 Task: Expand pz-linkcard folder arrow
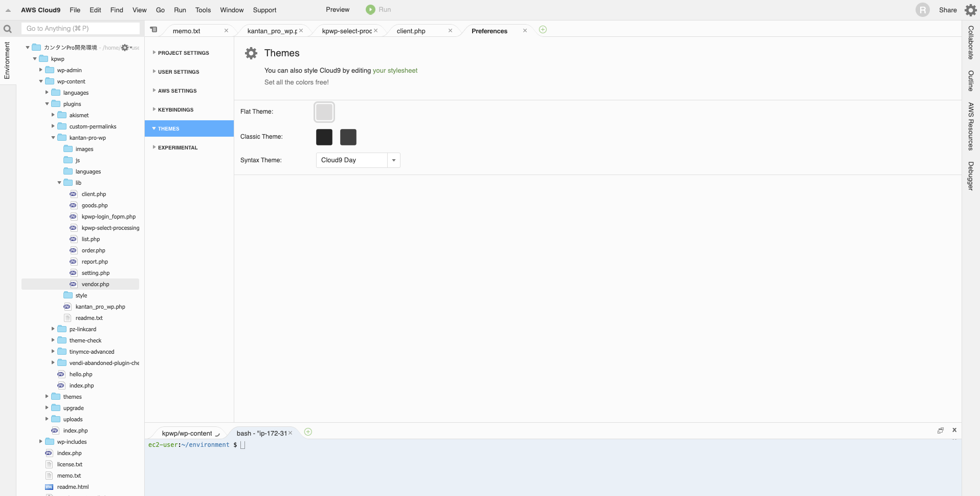[x=53, y=329]
